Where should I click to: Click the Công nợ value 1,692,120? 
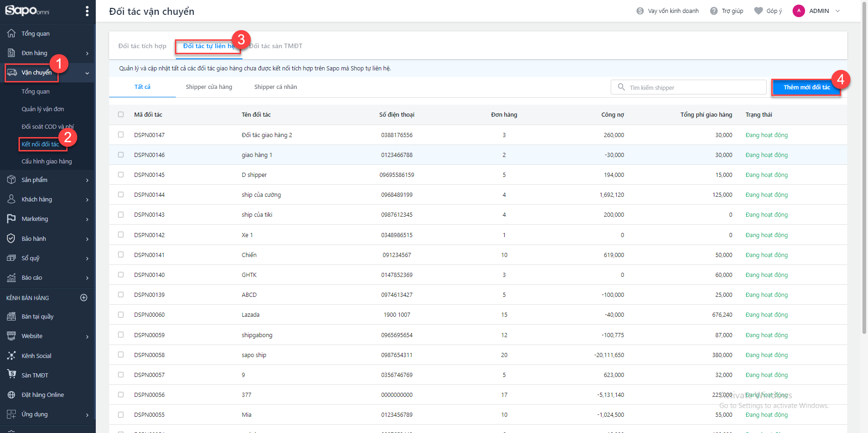click(x=612, y=195)
